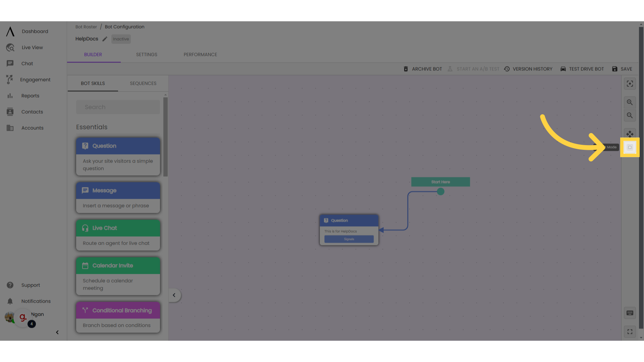Select the BOT SKILLS panel tab

(x=93, y=83)
